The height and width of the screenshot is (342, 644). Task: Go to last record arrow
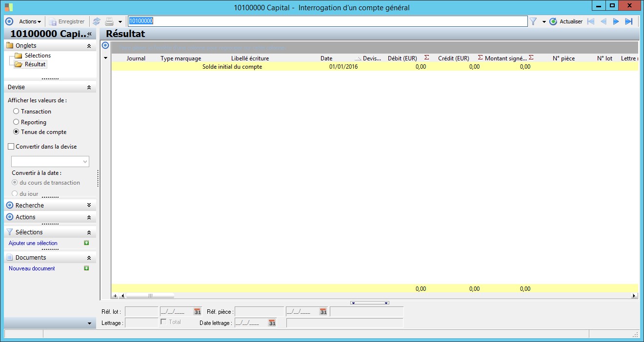pos(629,21)
